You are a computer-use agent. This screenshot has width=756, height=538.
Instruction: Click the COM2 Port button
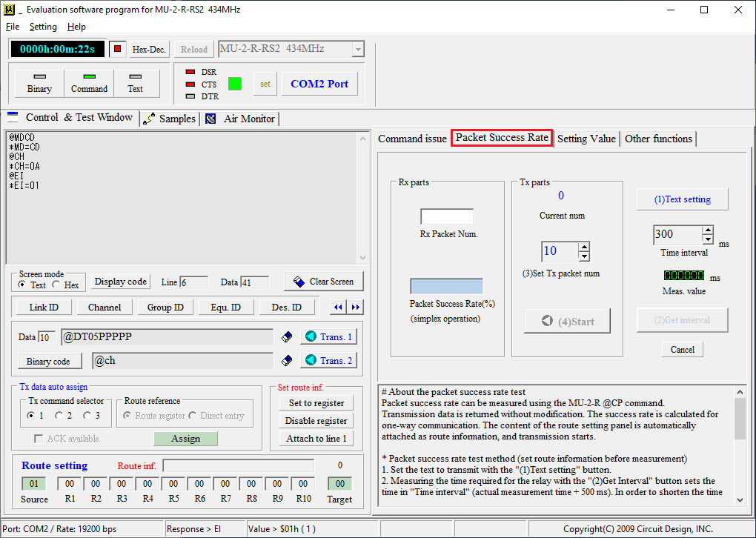[x=319, y=84]
